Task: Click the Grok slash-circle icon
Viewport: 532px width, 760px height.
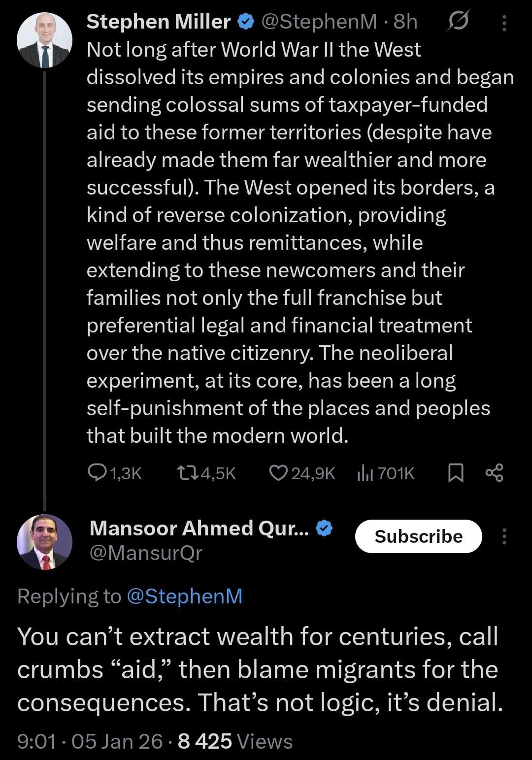Action: click(459, 22)
